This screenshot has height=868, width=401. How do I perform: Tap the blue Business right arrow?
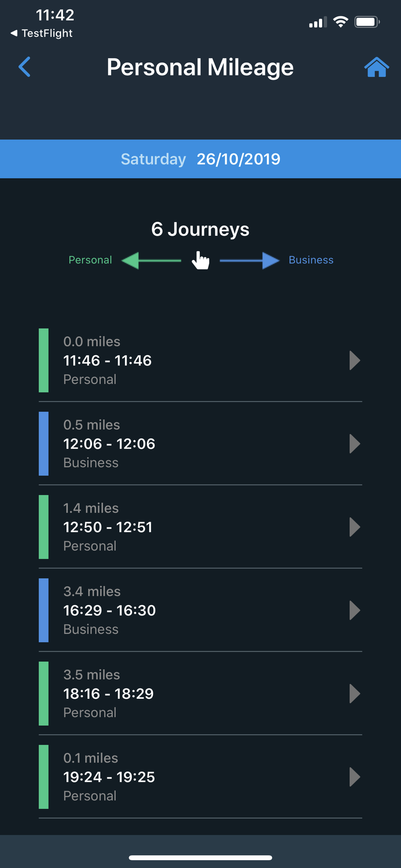tap(250, 260)
